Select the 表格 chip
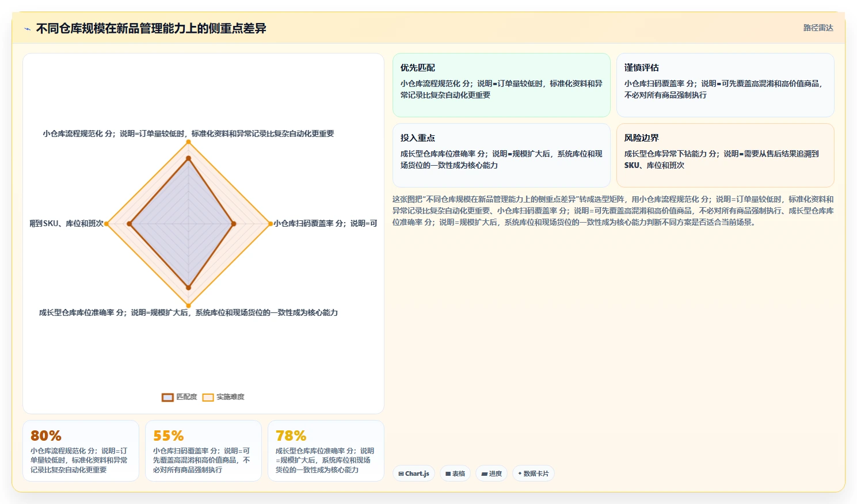857x504 pixels. (x=455, y=474)
